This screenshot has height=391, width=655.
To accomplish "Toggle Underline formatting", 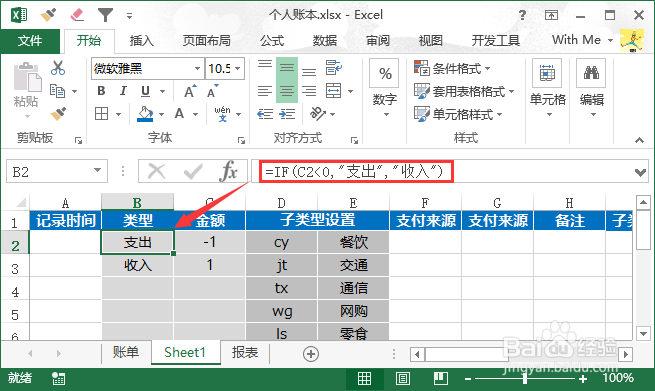I will point(145,91).
